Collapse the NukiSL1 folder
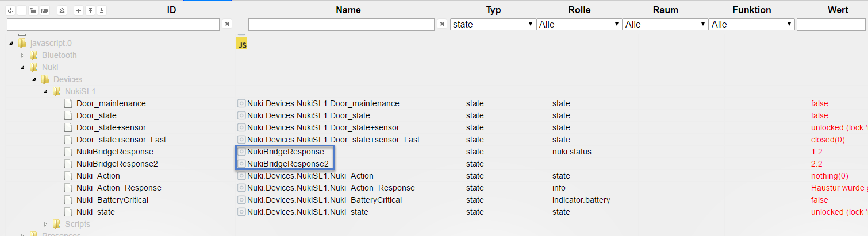 tap(46, 92)
